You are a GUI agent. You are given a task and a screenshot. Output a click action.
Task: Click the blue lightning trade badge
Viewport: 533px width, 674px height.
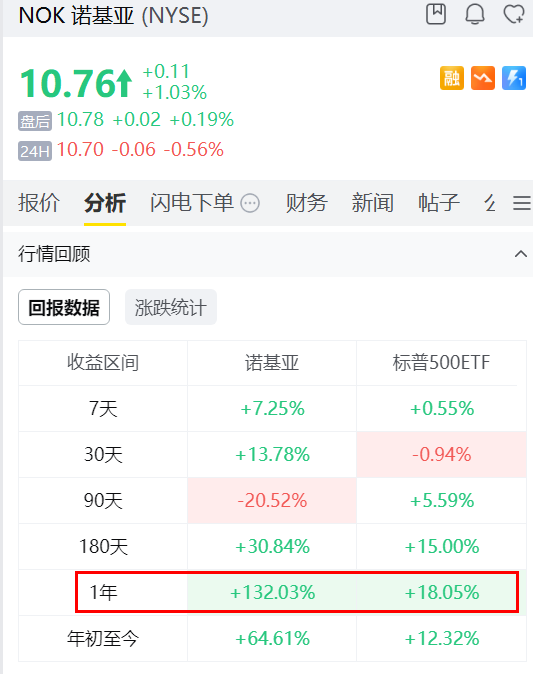[514, 78]
